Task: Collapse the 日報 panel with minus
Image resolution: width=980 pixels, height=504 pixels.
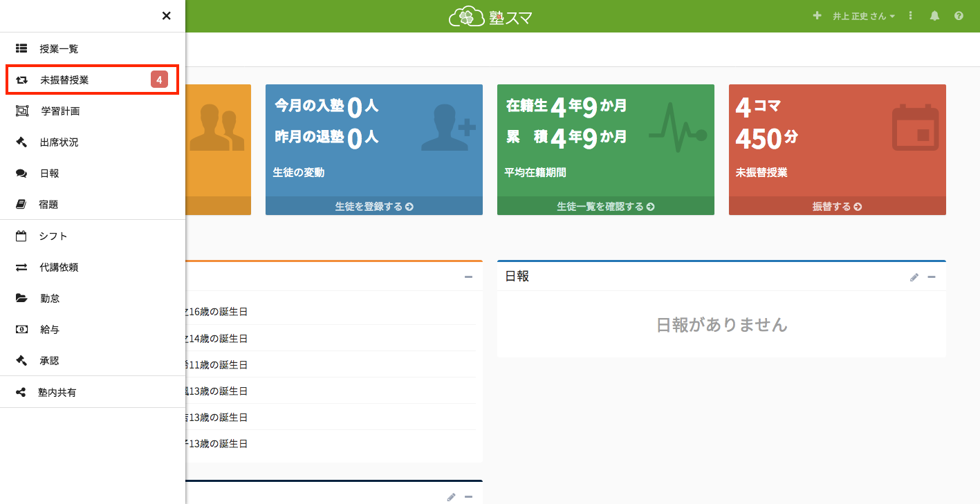Action: click(x=932, y=277)
